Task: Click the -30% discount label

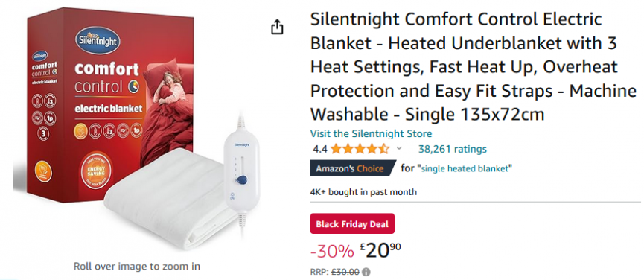Action: [x=332, y=251]
